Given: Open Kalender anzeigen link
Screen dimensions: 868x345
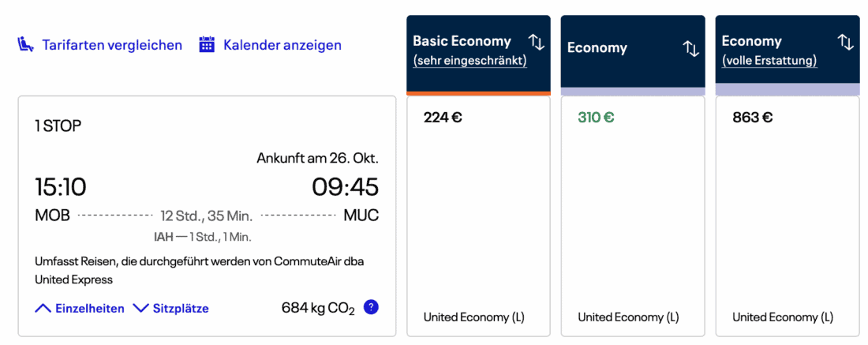Looking at the screenshot, I should (x=282, y=45).
